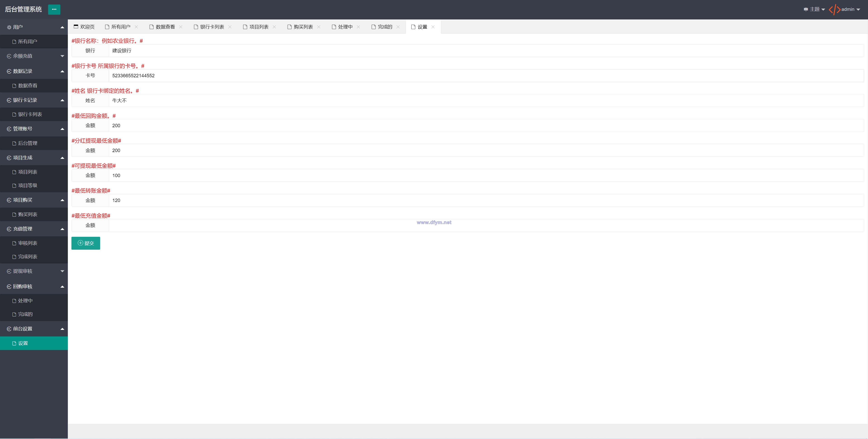
Task: Switch to the 银行卡列表 tab
Action: (x=212, y=27)
